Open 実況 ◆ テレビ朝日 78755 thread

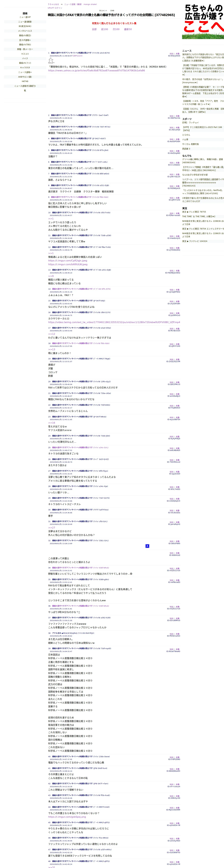pos(194,212)
